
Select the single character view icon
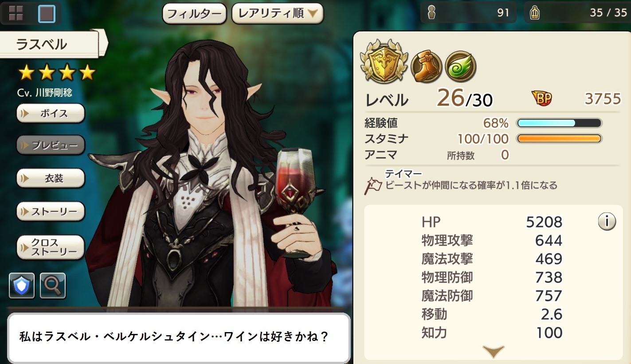click(x=47, y=13)
